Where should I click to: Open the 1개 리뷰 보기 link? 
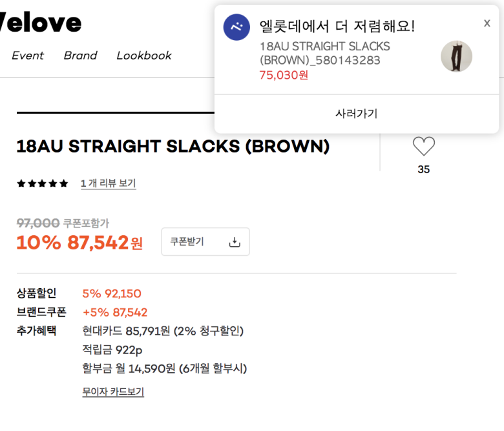108,184
